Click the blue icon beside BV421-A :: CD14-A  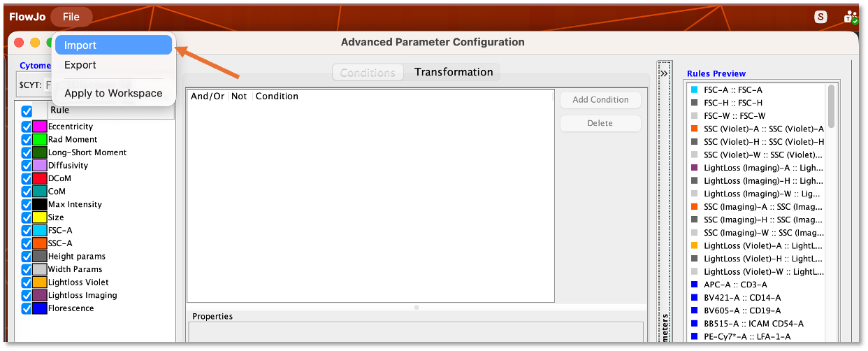[x=693, y=297]
